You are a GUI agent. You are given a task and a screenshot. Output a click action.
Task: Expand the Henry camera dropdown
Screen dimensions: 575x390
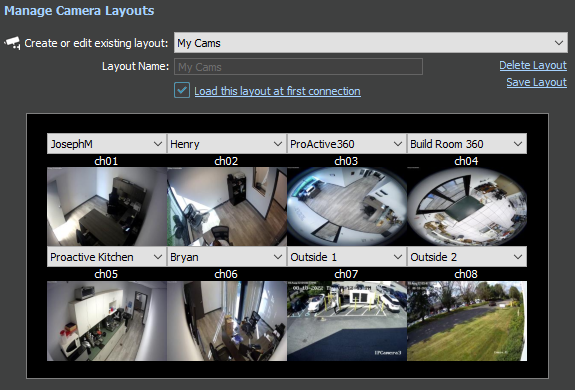227,144
